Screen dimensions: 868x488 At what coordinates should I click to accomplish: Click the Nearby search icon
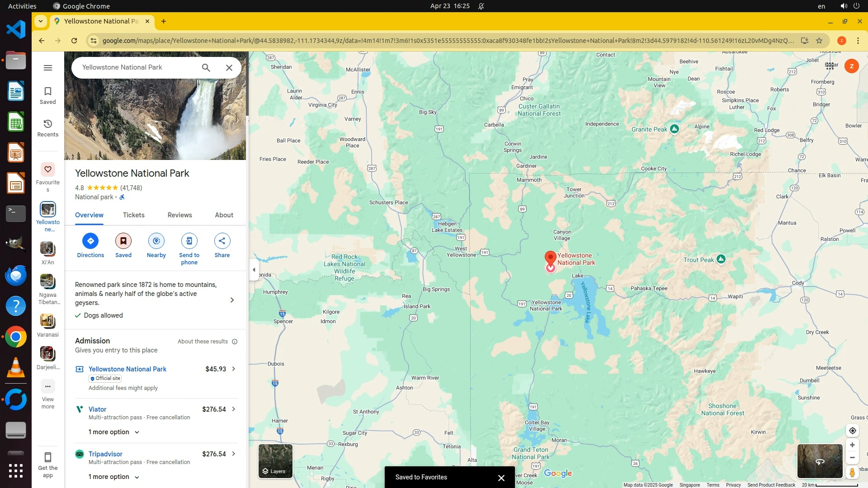(156, 241)
